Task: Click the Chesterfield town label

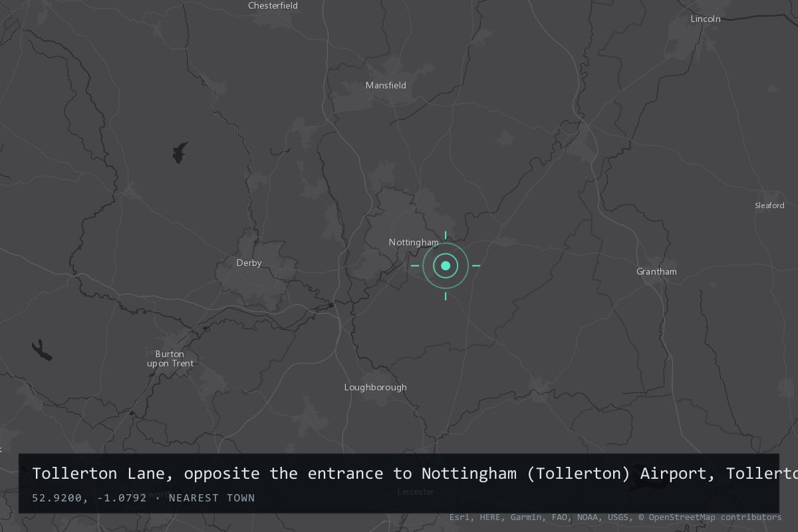Action: pyautogui.click(x=273, y=5)
